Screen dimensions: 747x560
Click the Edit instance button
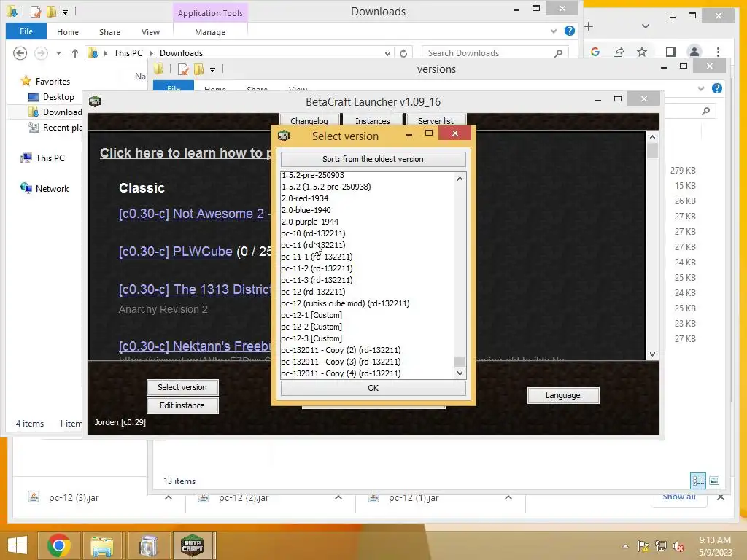coord(182,405)
